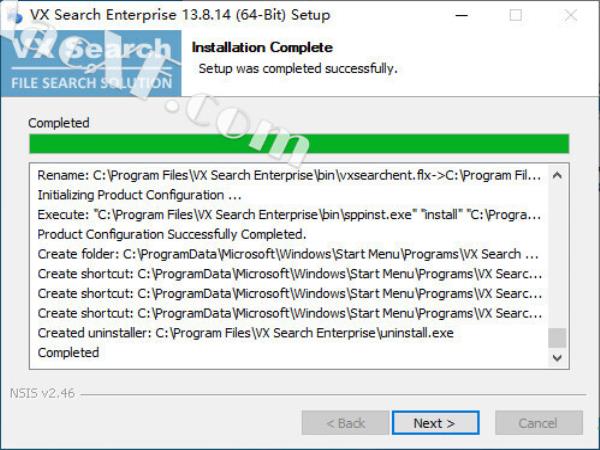The width and height of the screenshot is (600, 450).
Task: Close the setup window
Action: (x=571, y=15)
